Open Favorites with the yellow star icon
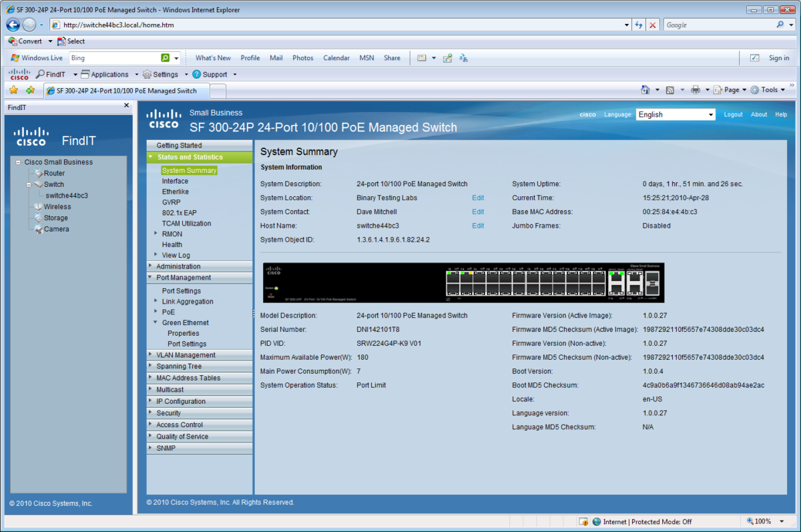Image resolution: width=801 pixels, height=532 pixels. [14, 89]
